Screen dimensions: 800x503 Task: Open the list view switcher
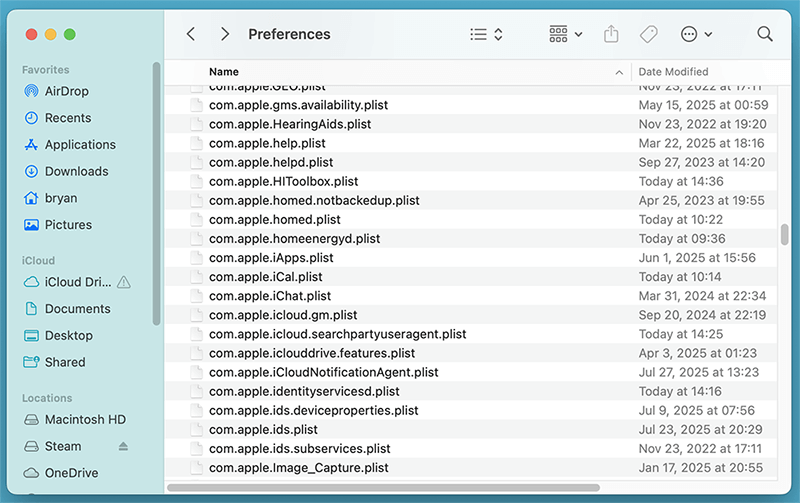click(x=486, y=34)
